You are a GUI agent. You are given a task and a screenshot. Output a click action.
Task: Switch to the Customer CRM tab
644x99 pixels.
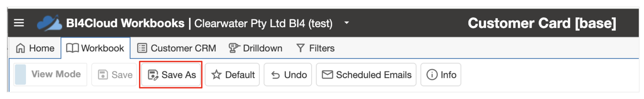click(177, 48)
